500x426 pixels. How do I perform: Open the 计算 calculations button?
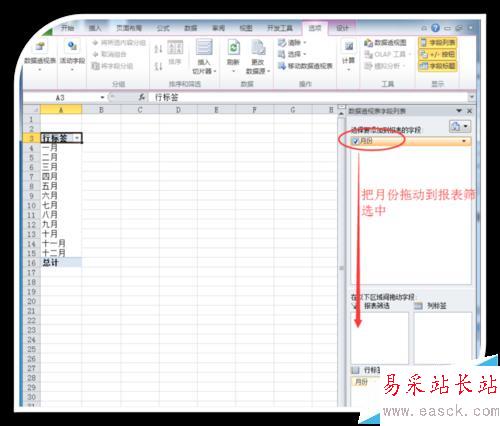pos(349,55)
